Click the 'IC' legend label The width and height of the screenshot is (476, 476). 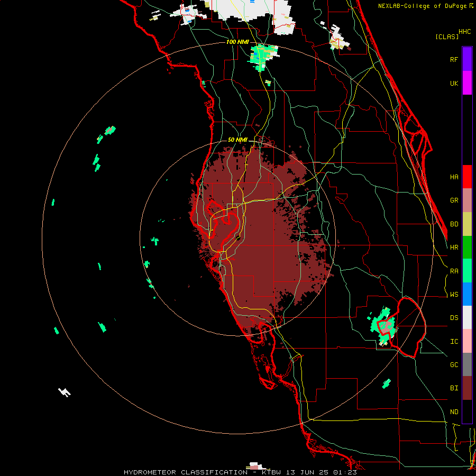454,342
